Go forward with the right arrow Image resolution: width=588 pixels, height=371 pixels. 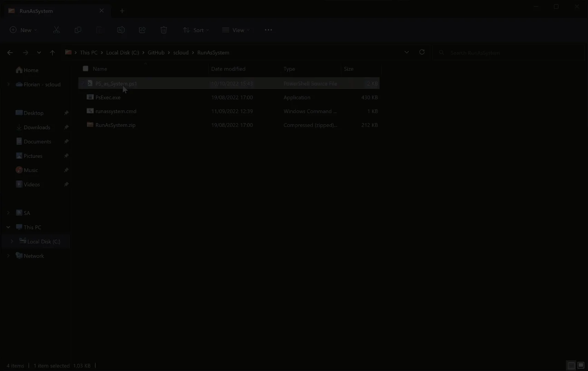(x=25, y=52)
